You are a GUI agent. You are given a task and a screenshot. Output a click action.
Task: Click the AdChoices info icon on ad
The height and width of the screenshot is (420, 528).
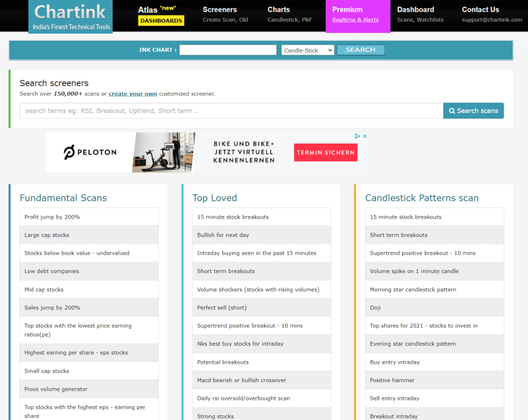(x=357, y=137)
